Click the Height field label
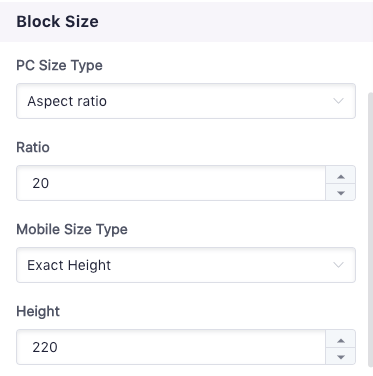Image resolution: width=373 pixels, height=376 pixels. click(38, 311)
